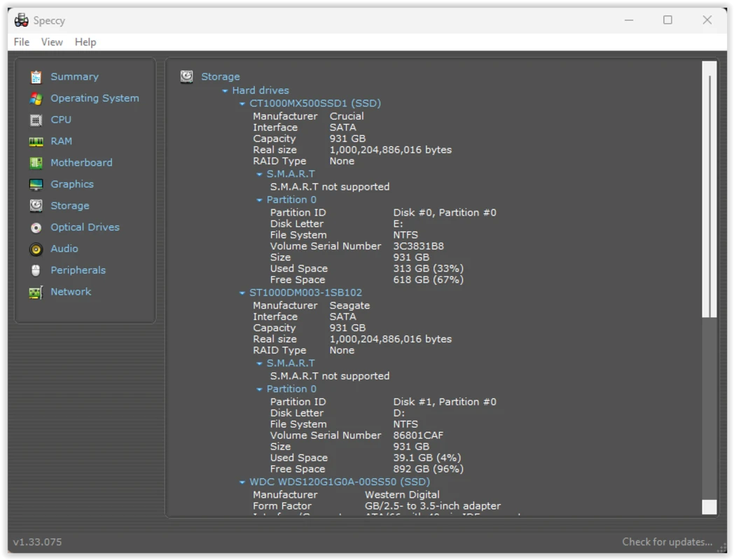Open the File menu

21,42
